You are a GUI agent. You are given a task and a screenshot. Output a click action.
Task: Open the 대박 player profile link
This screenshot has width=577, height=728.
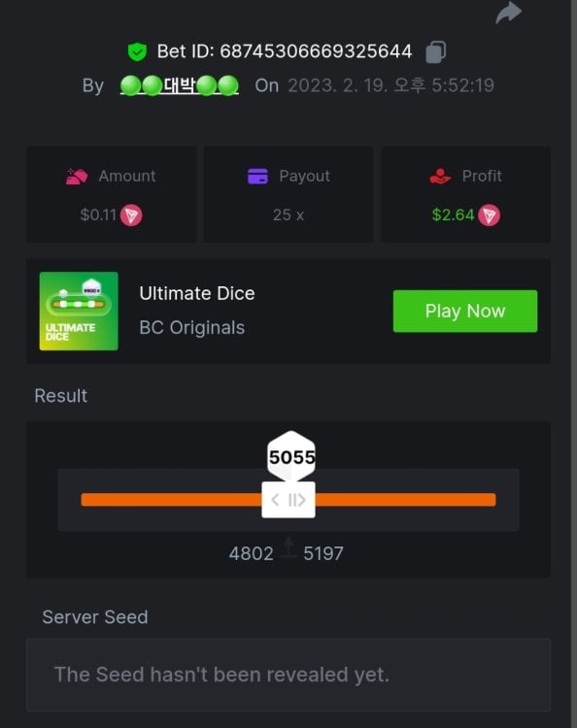(x=180, y=85)
